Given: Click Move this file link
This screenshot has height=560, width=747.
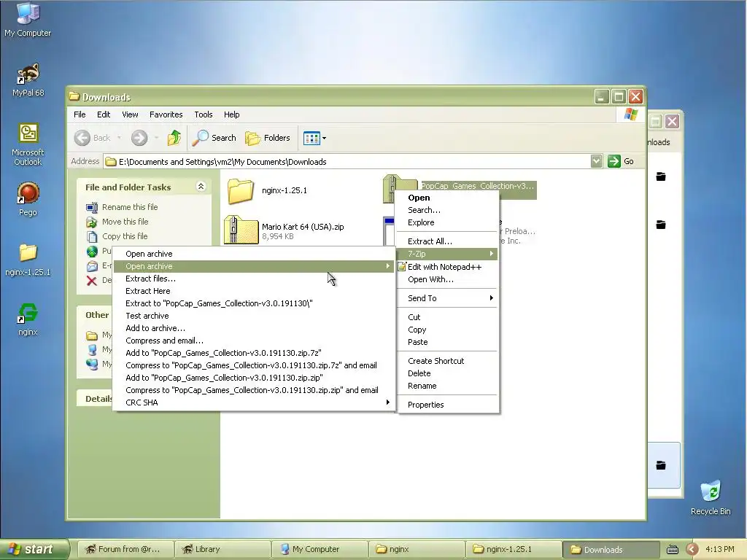Looking at the screenshot, I should pyautogui.click(x=125, y=222).
